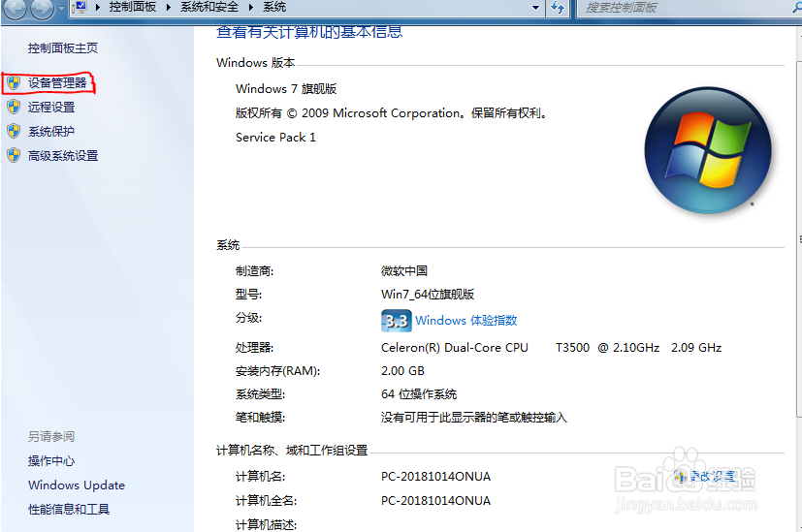Click 更改设置 link with shield icon

[x=704, y=477]
